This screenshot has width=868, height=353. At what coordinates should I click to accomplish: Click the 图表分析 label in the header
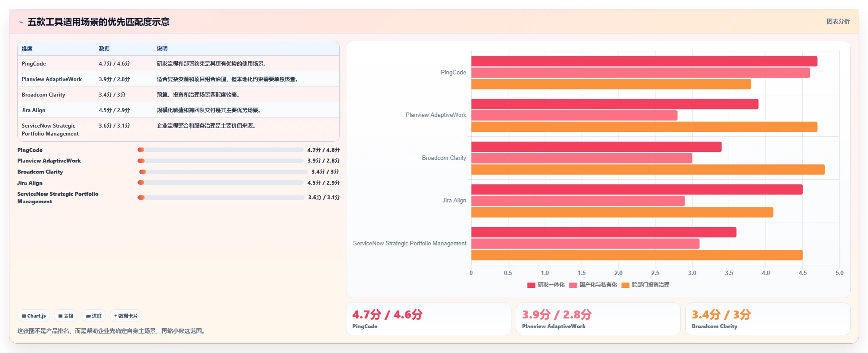pos(838,21)
